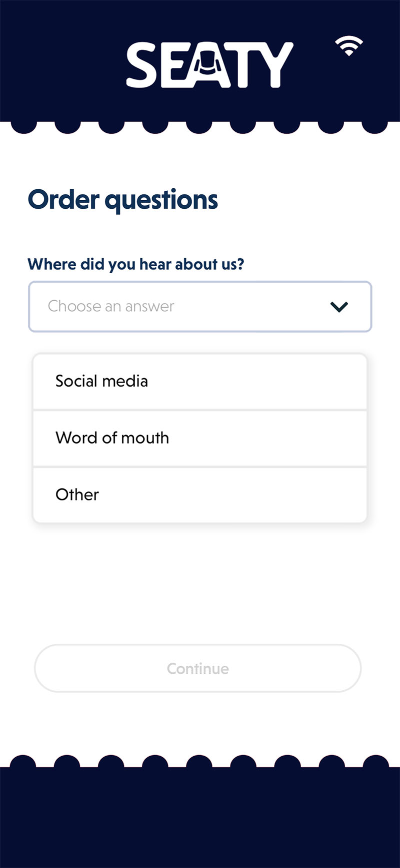
Task: Click the Order questions heading
Action: pos(123,199)
